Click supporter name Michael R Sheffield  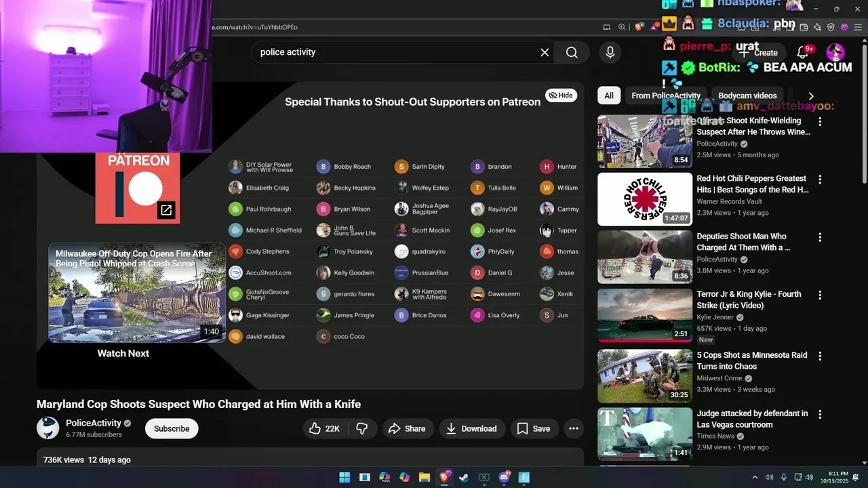(274, 230)
